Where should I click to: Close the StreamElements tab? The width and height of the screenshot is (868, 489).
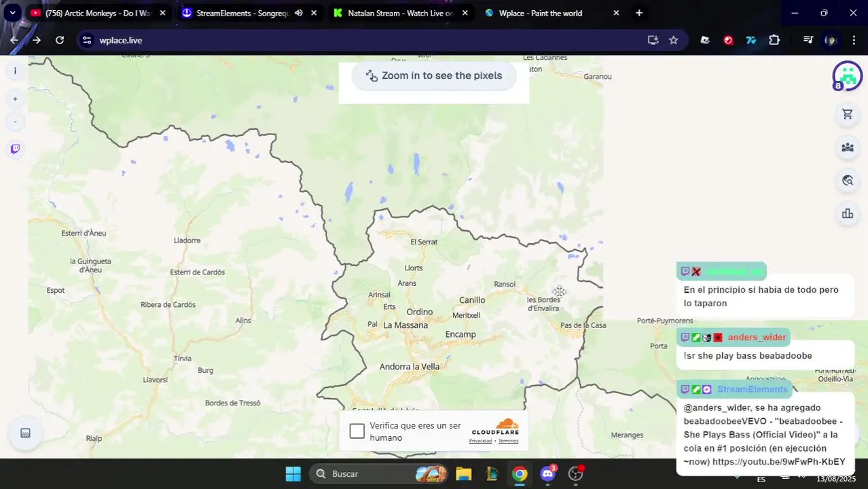click(314, 13)
